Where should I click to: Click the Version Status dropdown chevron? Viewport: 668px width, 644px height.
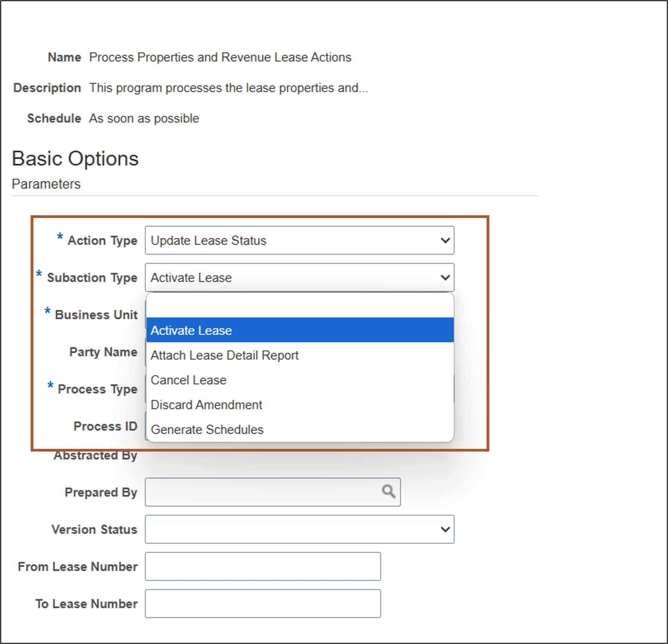(445, 529)
